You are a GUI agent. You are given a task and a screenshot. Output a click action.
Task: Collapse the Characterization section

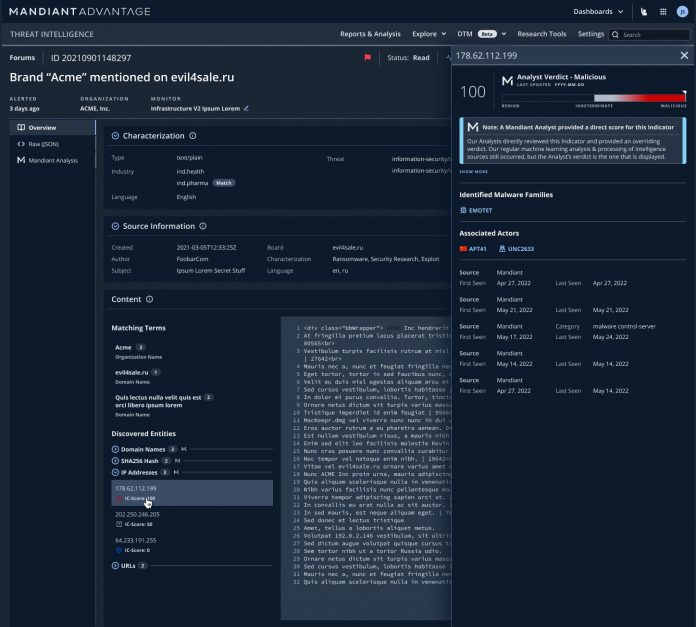[115, 136]
